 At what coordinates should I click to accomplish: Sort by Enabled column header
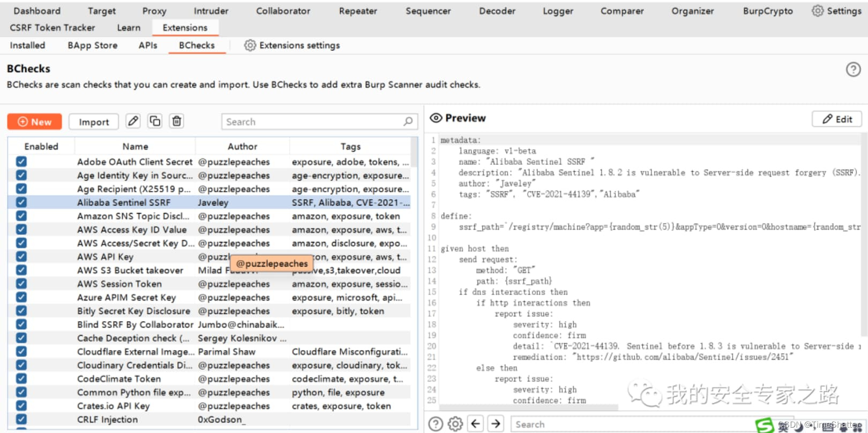tap(41, 146)
